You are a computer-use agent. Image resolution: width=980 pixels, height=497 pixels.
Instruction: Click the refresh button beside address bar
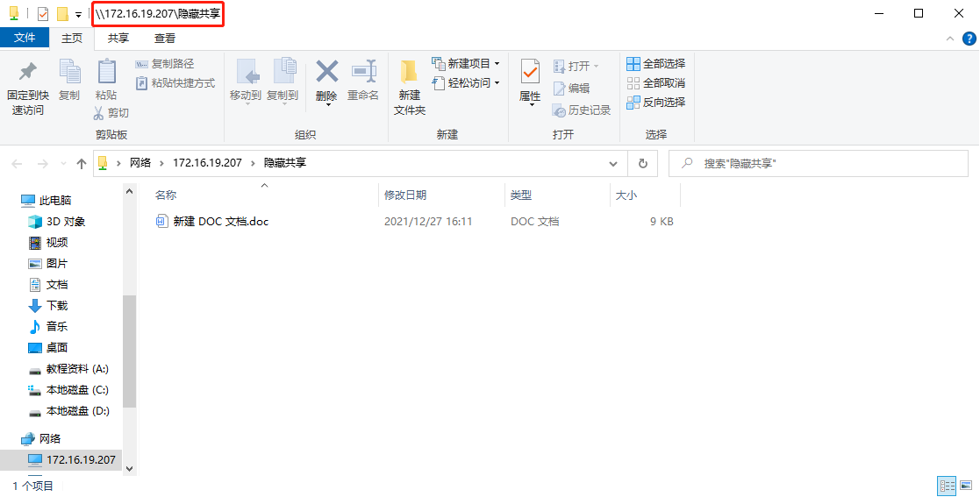tap(642, 164)
